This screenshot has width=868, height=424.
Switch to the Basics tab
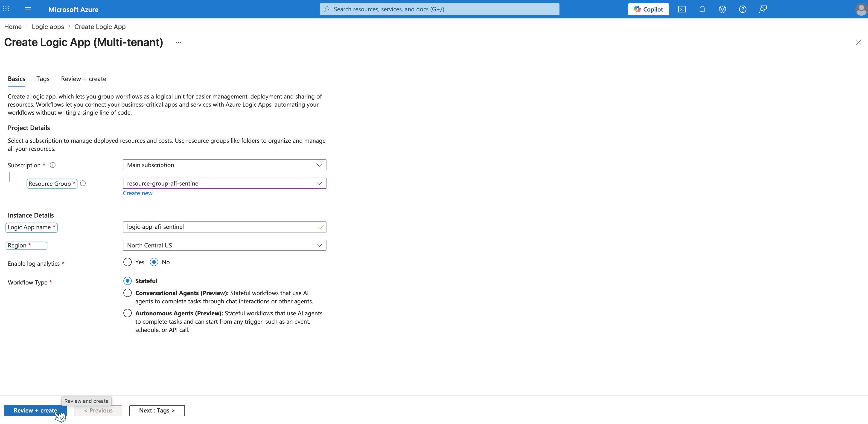[x=17, y=79]
